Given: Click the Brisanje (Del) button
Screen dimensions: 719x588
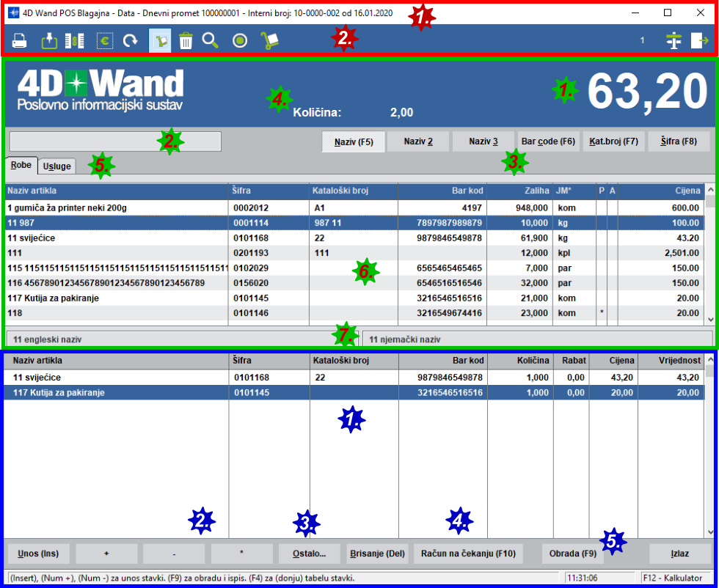Looking at the screenshot, I should coord(377,554).
